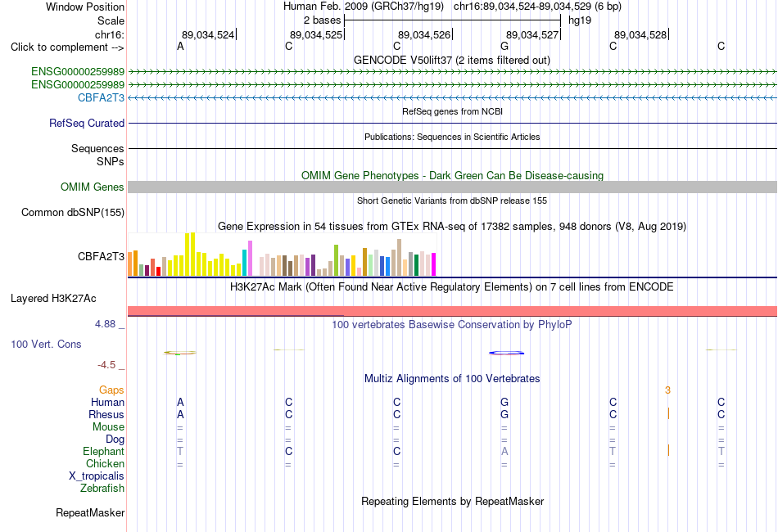Click the pink H3K27Ac signal bar
The height and width of the screenshot is (532, 778).
[453, 311]
